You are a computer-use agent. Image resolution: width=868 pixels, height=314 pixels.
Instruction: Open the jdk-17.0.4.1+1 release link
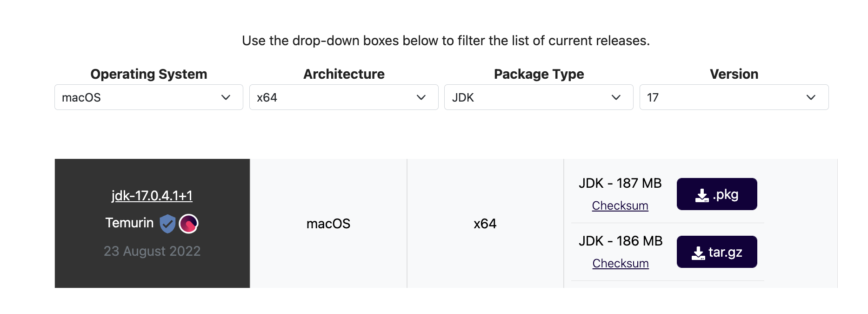152,196
